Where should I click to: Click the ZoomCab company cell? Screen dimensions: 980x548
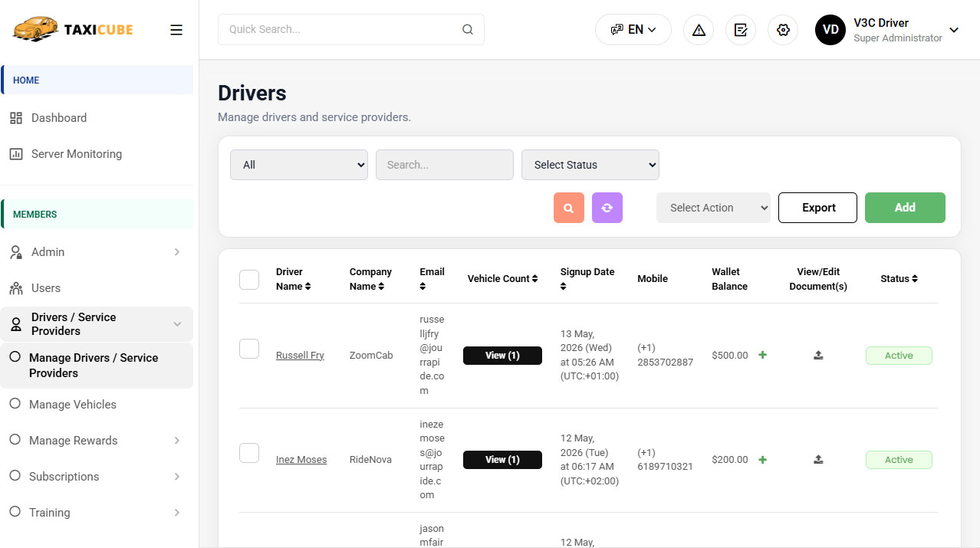click(370, 356)
